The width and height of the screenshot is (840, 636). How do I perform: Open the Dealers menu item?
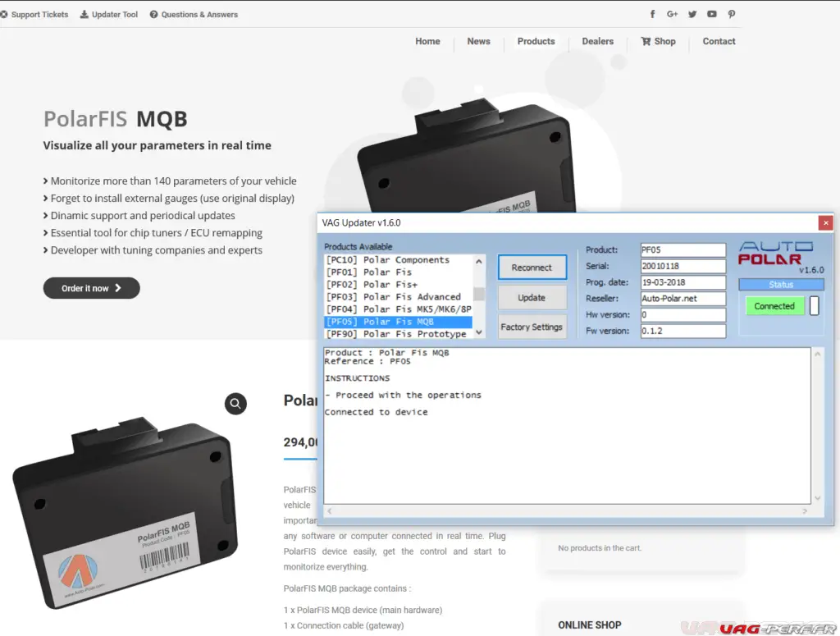pyautogui.click(x=598, y=41)
